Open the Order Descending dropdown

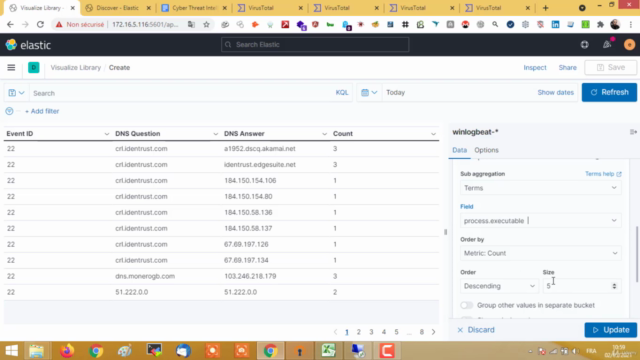(499, 286)
